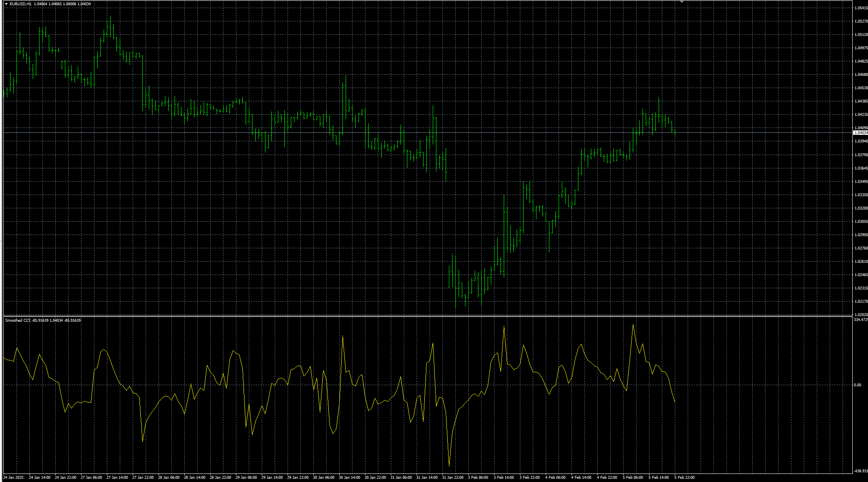Click the 24 Jan 22:00 time label
Screen dimensions: 868x482
point(66,478)
